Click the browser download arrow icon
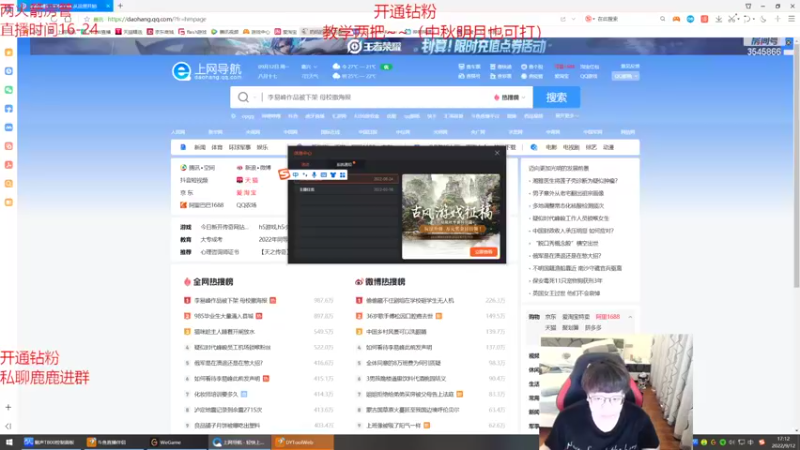The image size is (800, 450). tap(718, 19)
